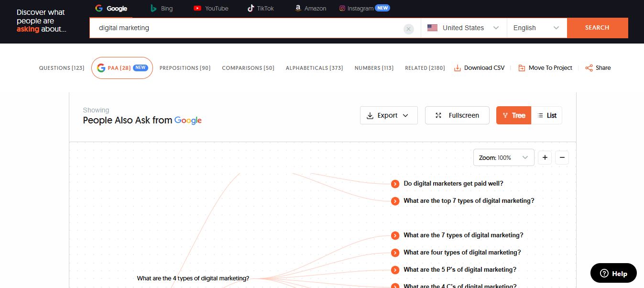Clear the search field with the X icon
This screenshot has width=644, height=288.
tap(408, 29)
